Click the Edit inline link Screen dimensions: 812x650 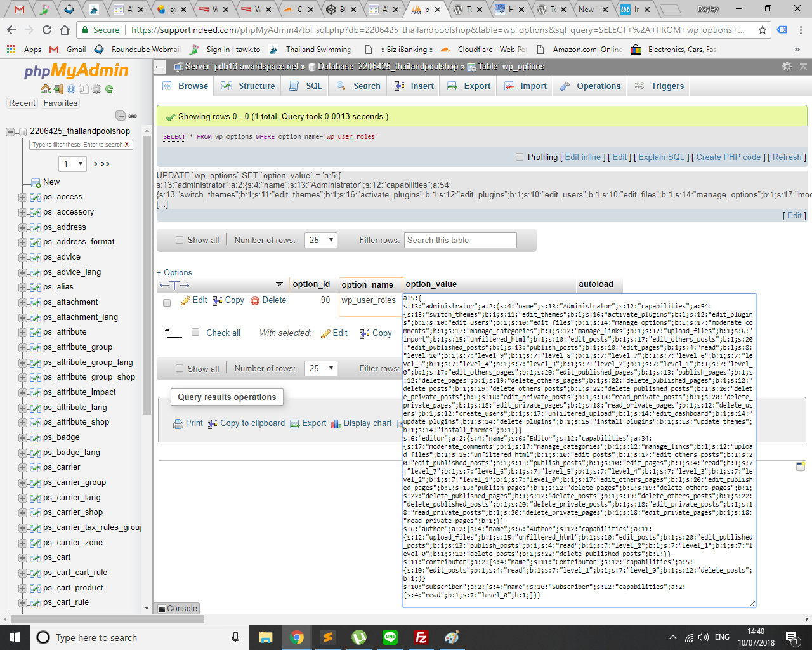click(x=582, y=157)
